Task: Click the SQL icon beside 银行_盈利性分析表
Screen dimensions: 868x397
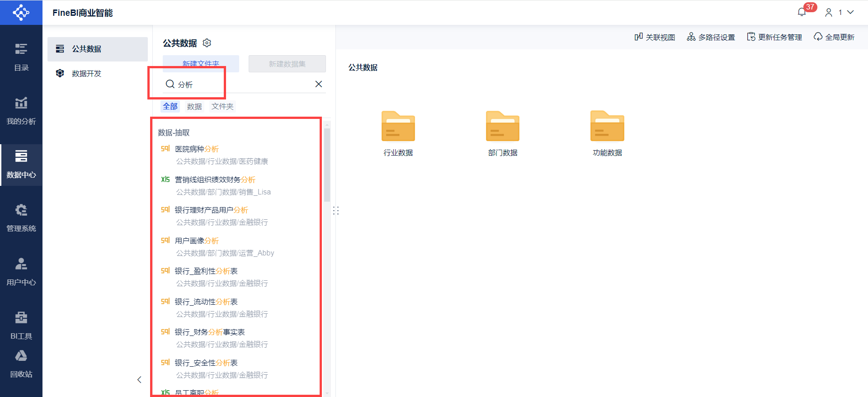Action: coord(165,271)
